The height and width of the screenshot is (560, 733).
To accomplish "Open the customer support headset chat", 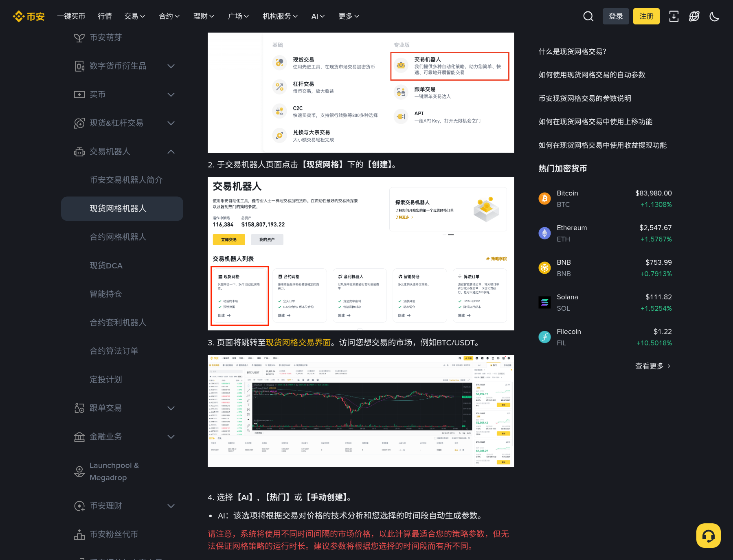I will pos(709,536).
